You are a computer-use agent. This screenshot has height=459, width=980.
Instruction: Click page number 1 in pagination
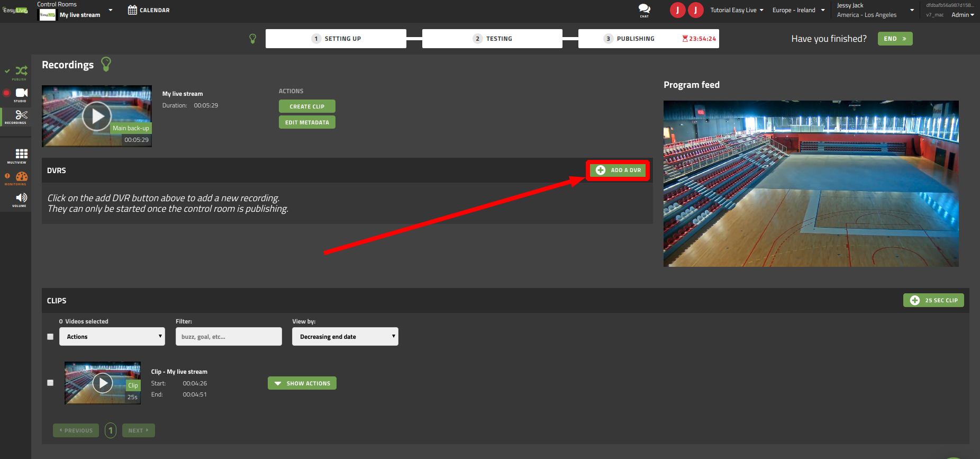[111, 430]
